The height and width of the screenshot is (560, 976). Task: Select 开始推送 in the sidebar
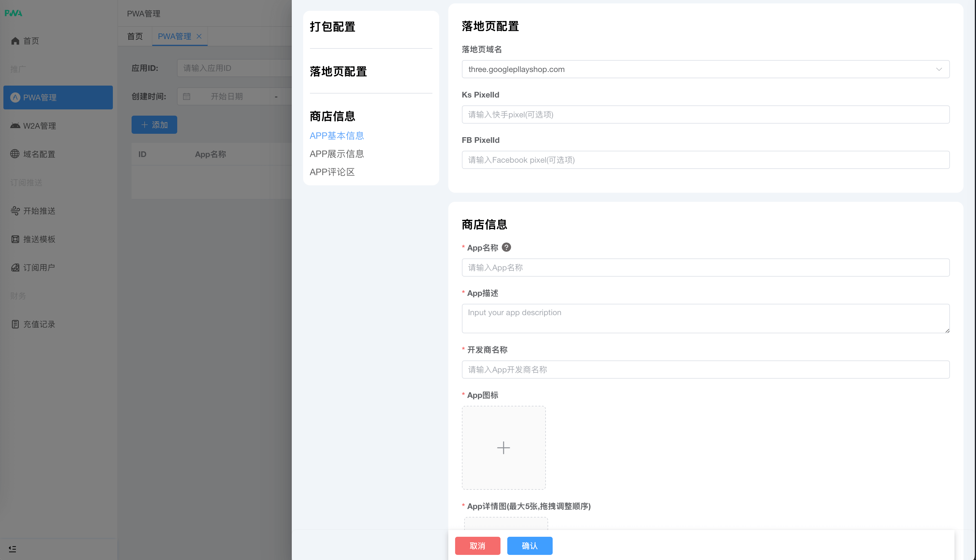click(x=39, y=211)
